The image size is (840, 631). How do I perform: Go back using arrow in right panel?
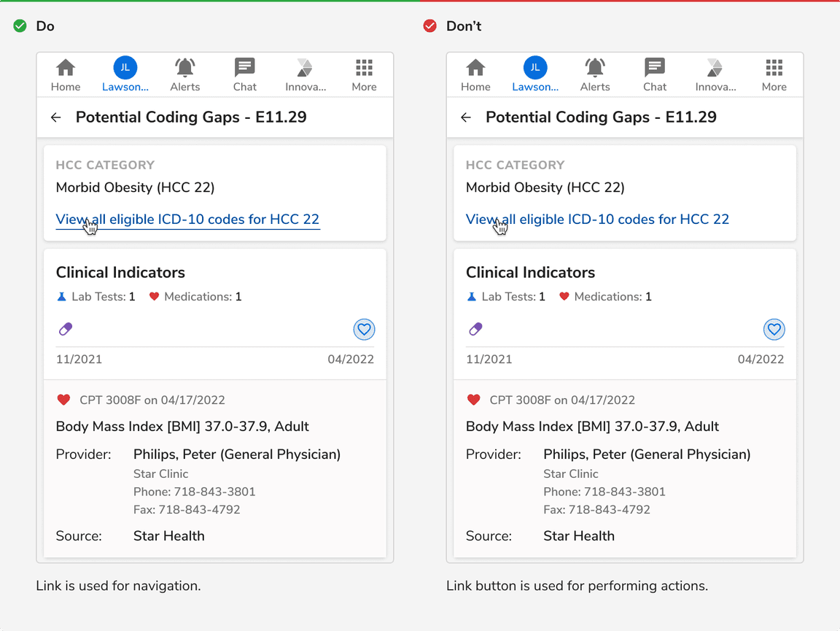tap(466, 117)
